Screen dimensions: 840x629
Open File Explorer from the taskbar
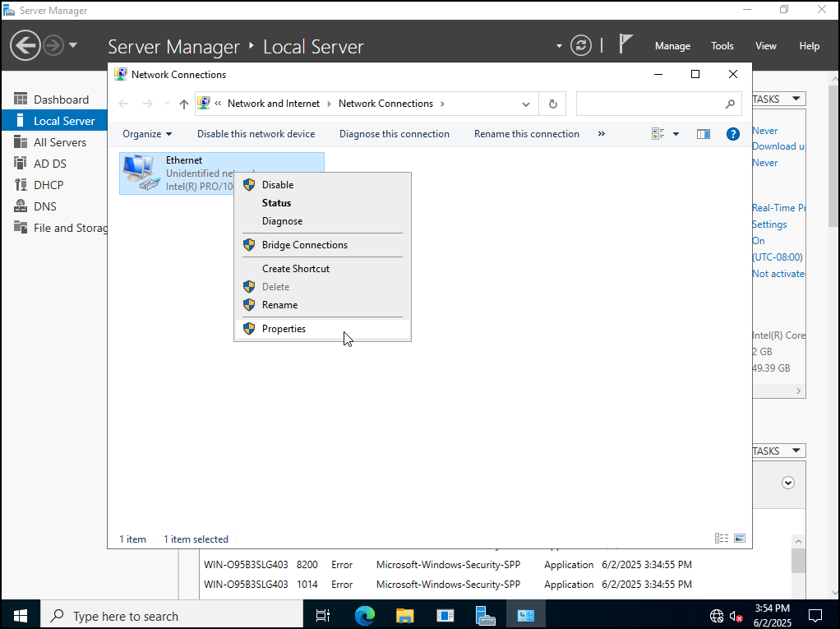[x=405, y=616]
